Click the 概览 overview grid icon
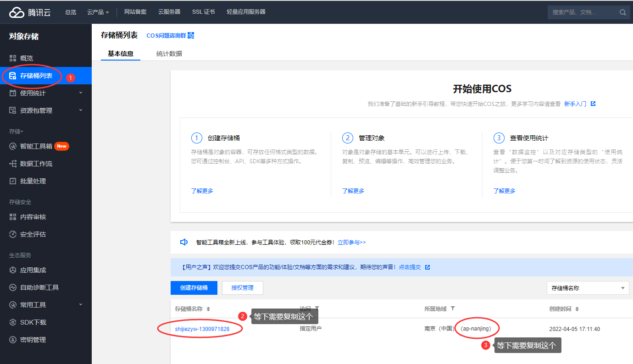The image size is (633, 364). [x=13, y=58]
